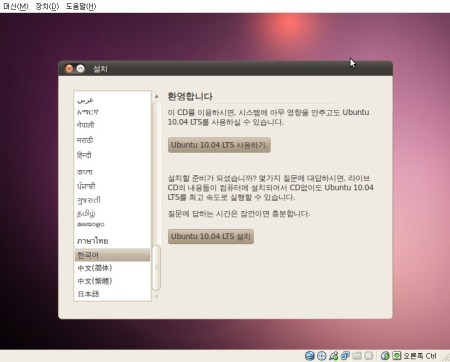Click the mouse integration status icon
This screenshot has width=450, height=362.
385,356
